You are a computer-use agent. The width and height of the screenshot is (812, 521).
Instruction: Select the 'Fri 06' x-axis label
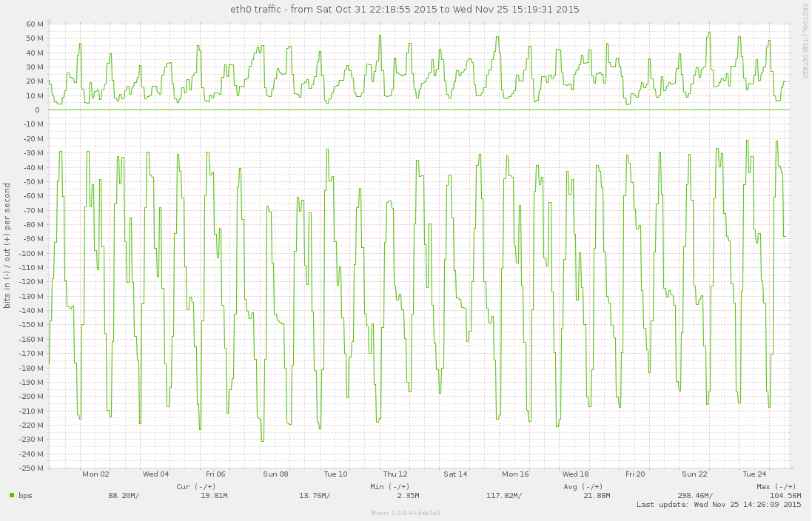[215, 474]
